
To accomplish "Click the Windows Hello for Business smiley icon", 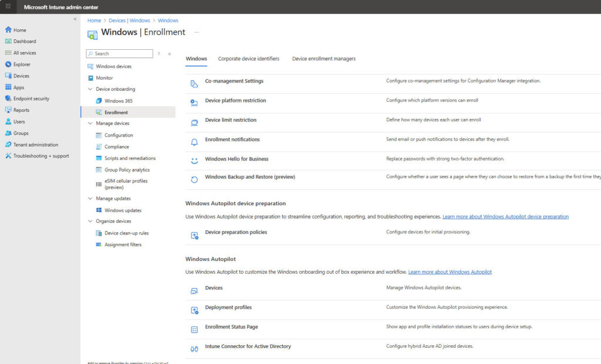I will (x=194, y=160).
